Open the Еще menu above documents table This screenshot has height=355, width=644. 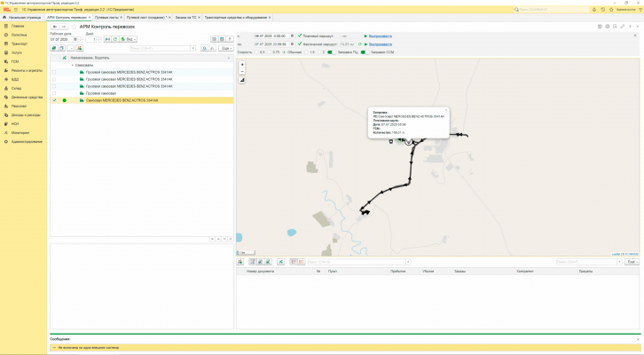click(632, 262)
